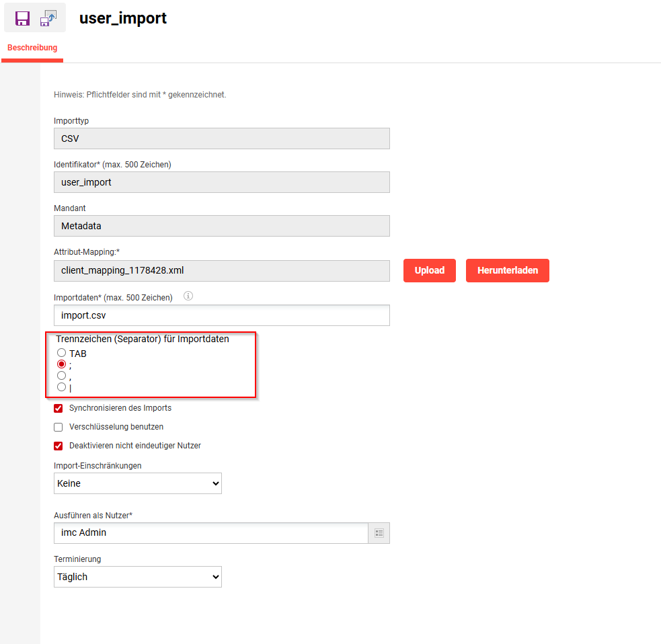Click the Save and close icon

pos(48,18)
